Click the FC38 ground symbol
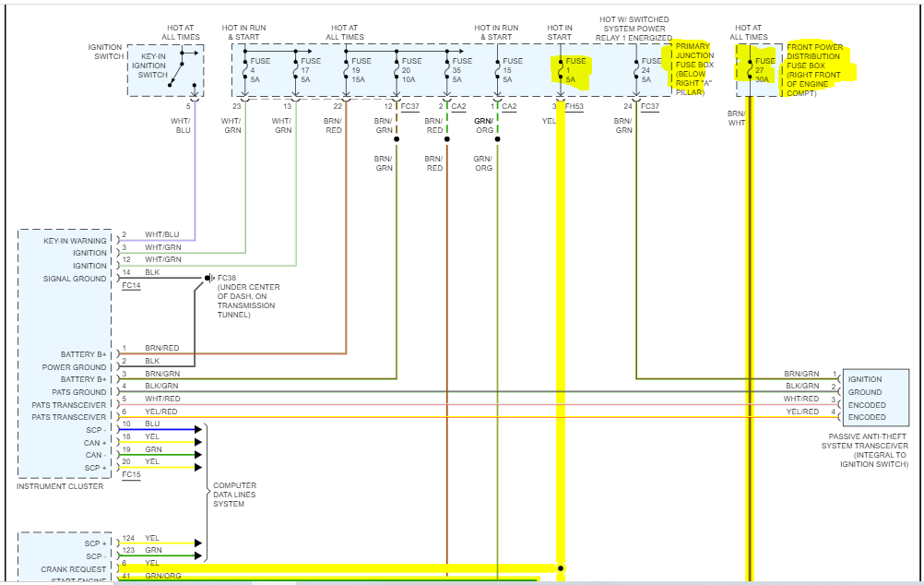 (x=209, y=278)
